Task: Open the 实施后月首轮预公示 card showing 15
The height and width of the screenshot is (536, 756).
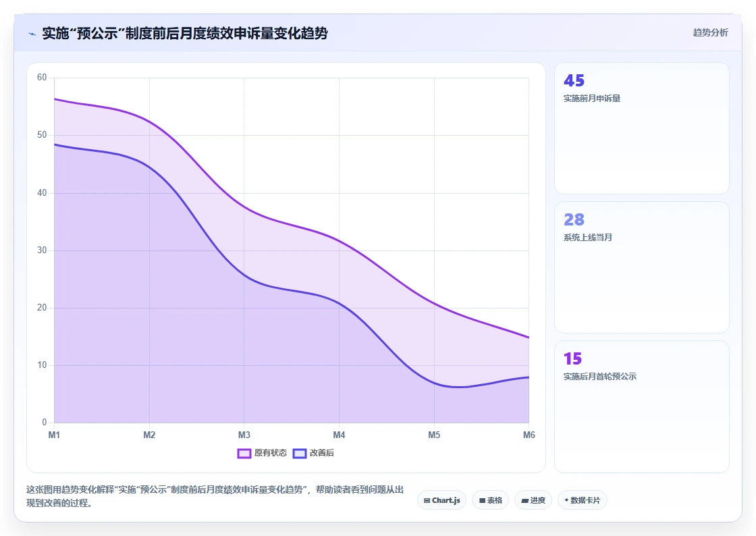Action: point(642,407)
